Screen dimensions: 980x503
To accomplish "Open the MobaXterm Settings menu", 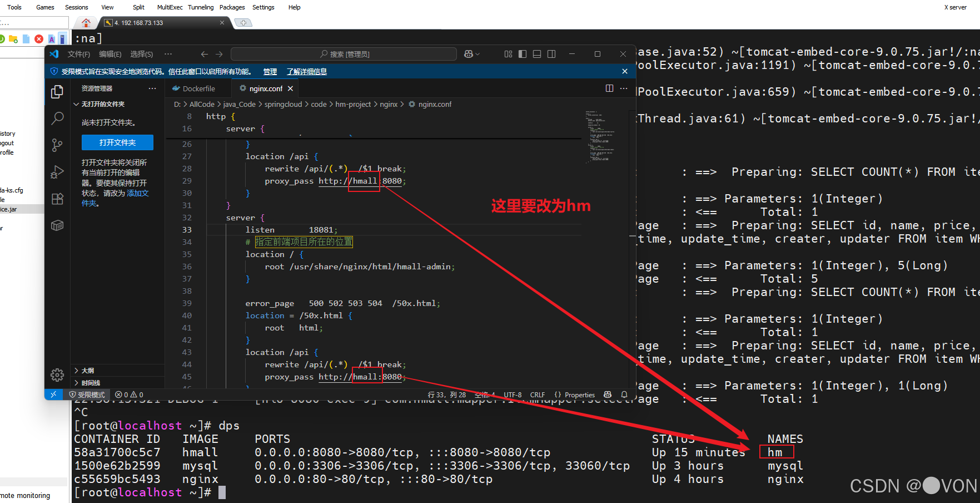I will pyautogui.click(x=263, y=7).
